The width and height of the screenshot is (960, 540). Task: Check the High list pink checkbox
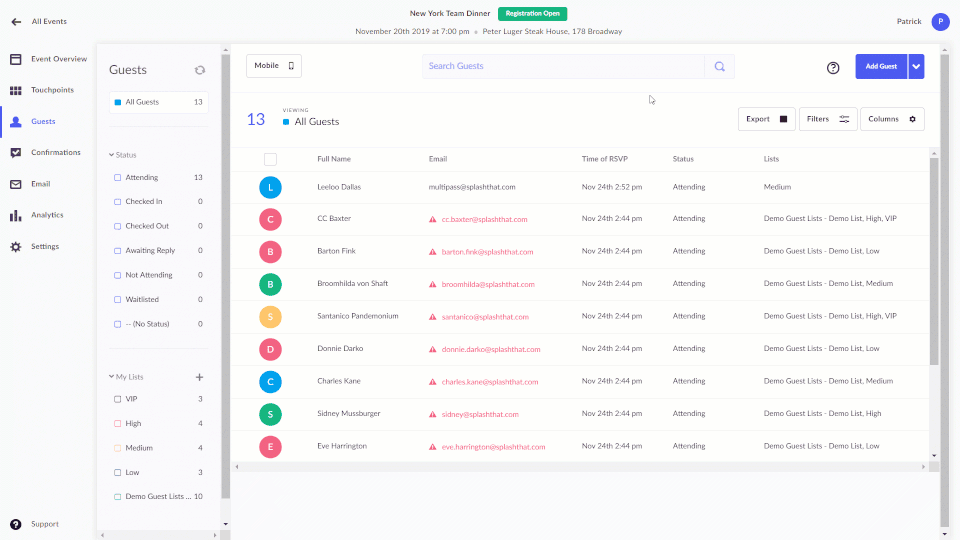point(118,424)
